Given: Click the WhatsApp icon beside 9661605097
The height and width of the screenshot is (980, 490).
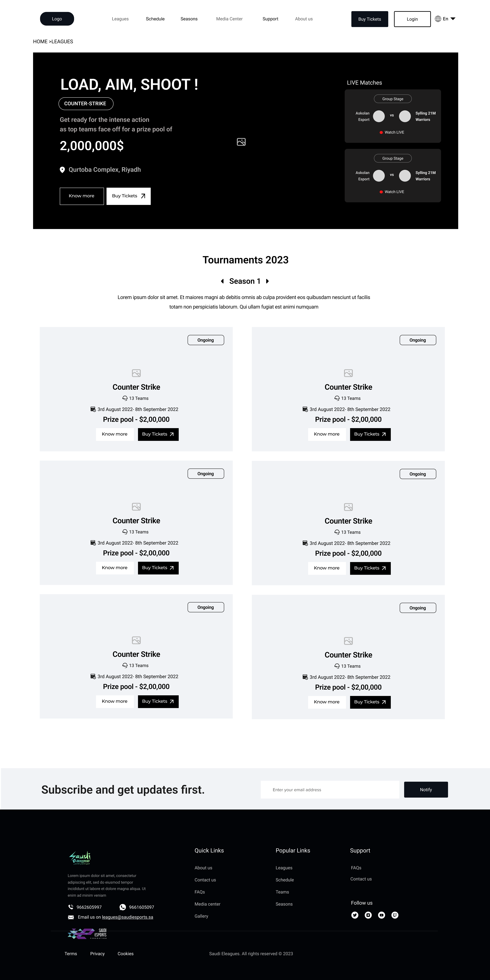Looking at the screenshot, I should click(x=122, y=907).
